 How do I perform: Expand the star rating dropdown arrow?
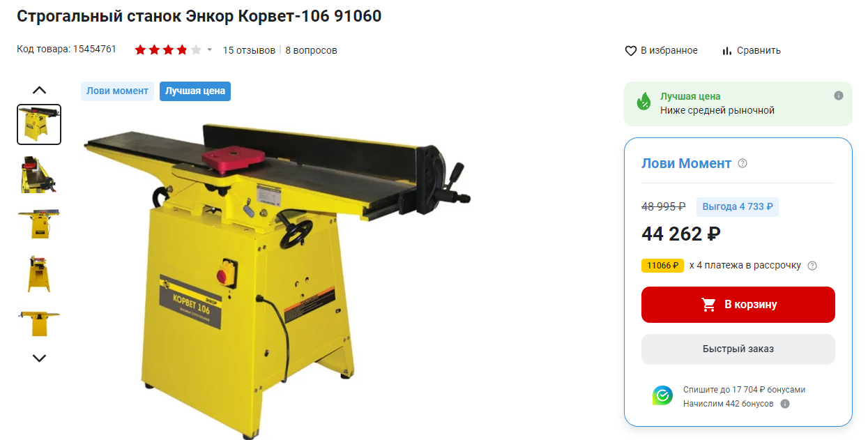(210, 50)
